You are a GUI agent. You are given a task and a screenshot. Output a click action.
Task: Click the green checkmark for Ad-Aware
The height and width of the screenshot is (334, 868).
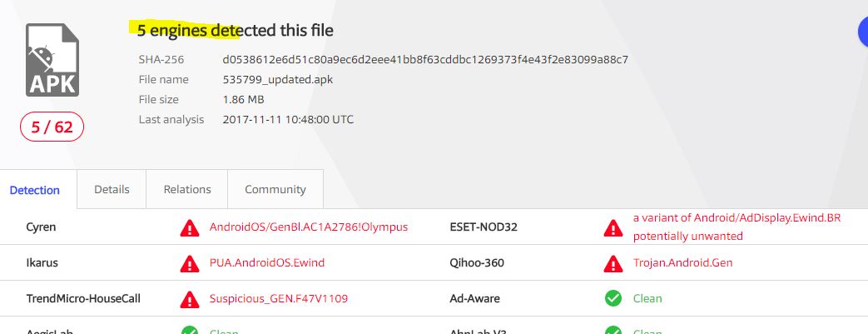click(x=613, y=299)
